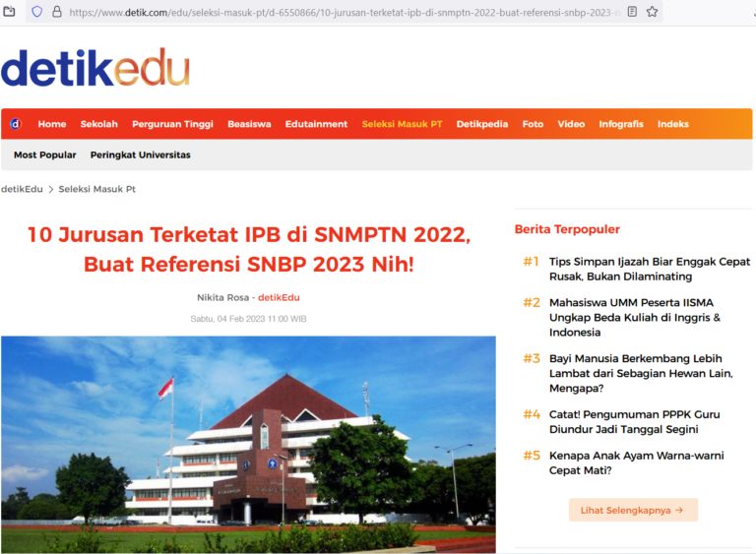Toggle reader view icon in address bar
Viewport: 756px width, 554px height.
tap(632, 12)
